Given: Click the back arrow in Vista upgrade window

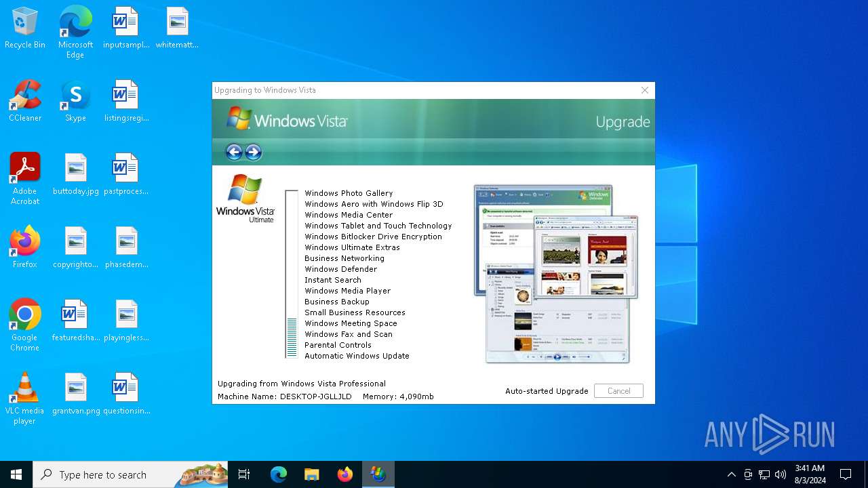Looking at the screenshot, I should [x=234, y=152].
